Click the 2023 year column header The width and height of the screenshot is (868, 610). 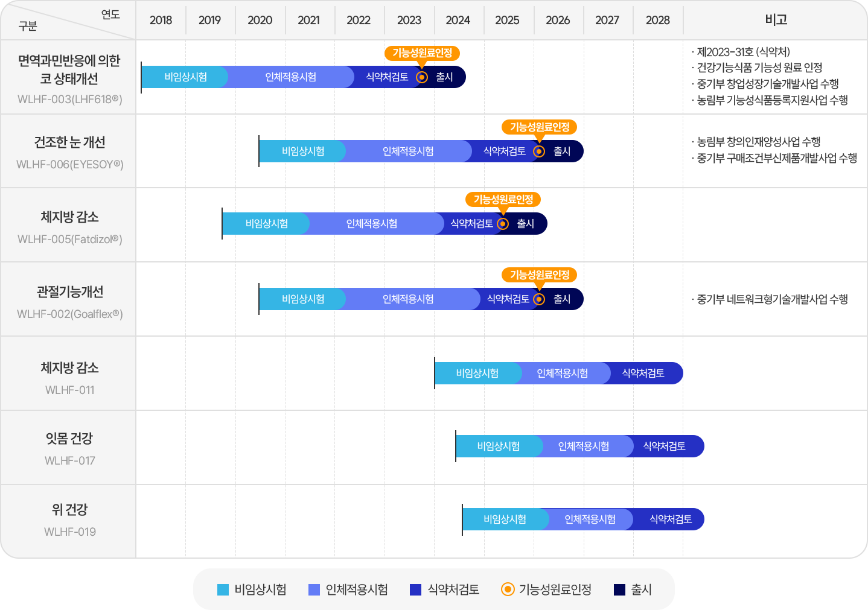click(x=409, y=21)
